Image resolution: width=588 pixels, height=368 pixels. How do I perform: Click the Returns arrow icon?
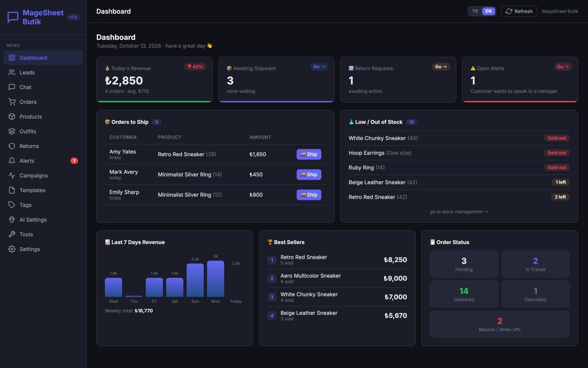12,146
